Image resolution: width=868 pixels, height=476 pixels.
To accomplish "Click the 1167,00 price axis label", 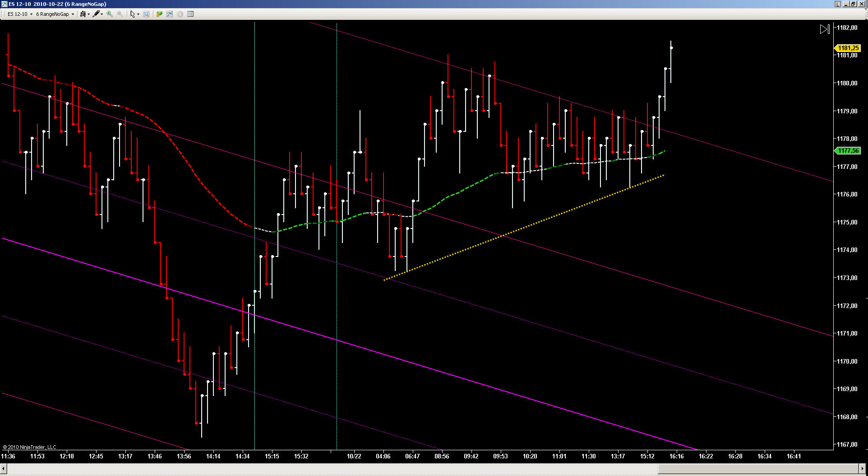I will click(x=847, y=444).
